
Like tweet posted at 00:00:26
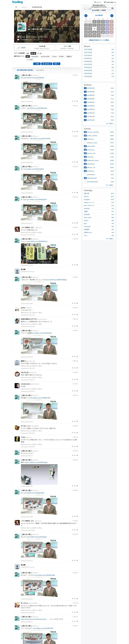point(77,101)
